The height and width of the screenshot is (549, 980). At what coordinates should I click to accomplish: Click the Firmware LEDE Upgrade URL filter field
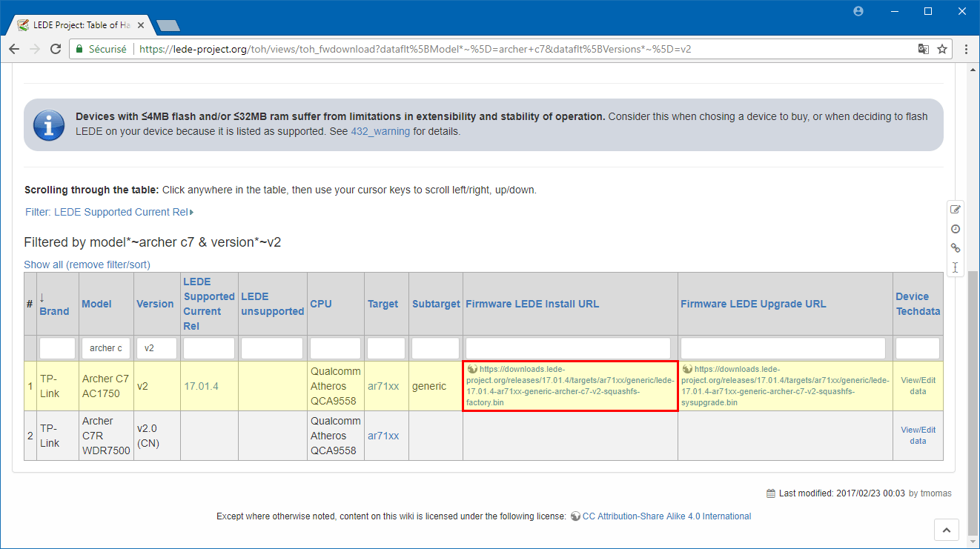tap(784, 348)
